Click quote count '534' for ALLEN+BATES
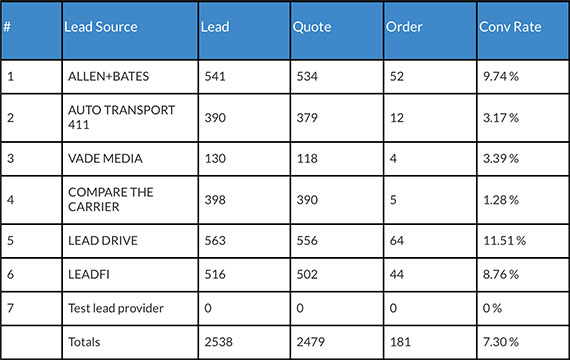Image resolution: width=570 pixels, height=360 pixels. tap(307, 76)
